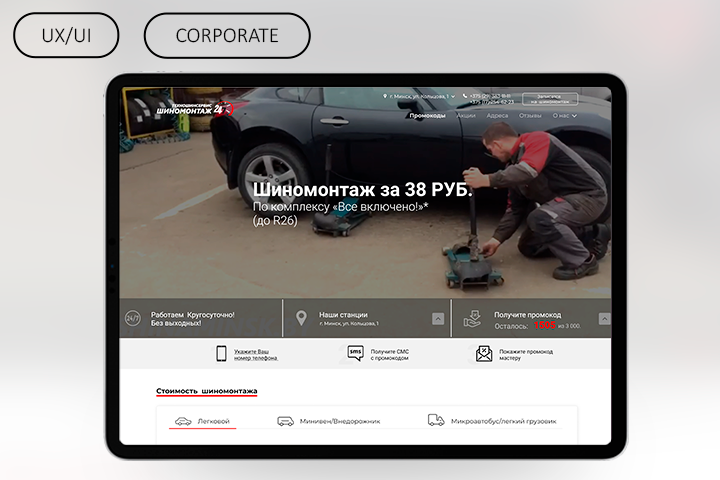Click the location pin icon in header
The image size is (720, 480).
click(385, 96)
